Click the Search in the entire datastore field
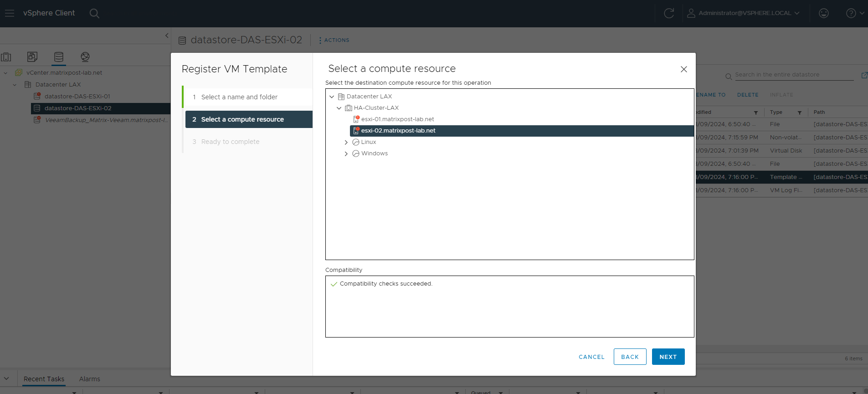 coord(794,75)
